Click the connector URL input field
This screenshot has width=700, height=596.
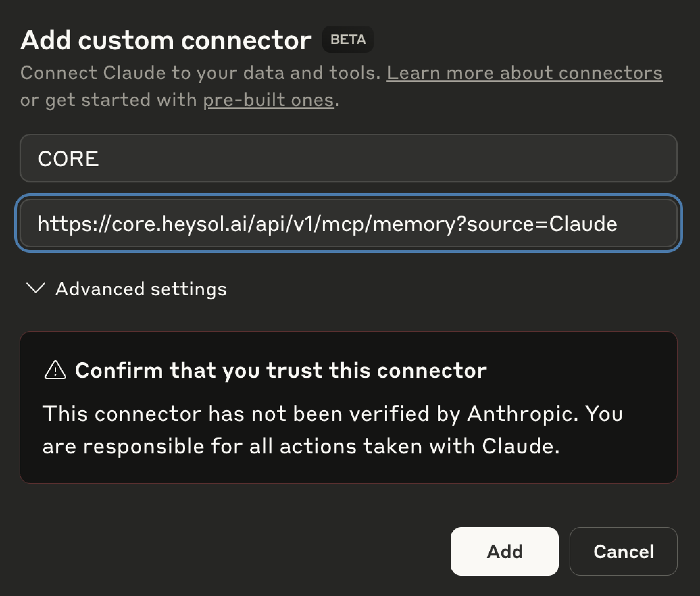point(348,223)
